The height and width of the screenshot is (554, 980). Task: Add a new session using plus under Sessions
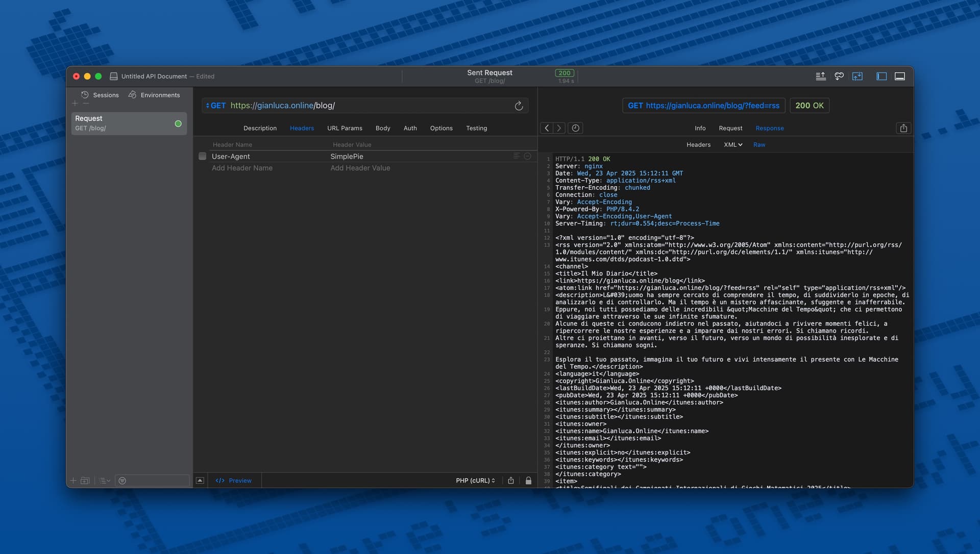tap(75, 104)
